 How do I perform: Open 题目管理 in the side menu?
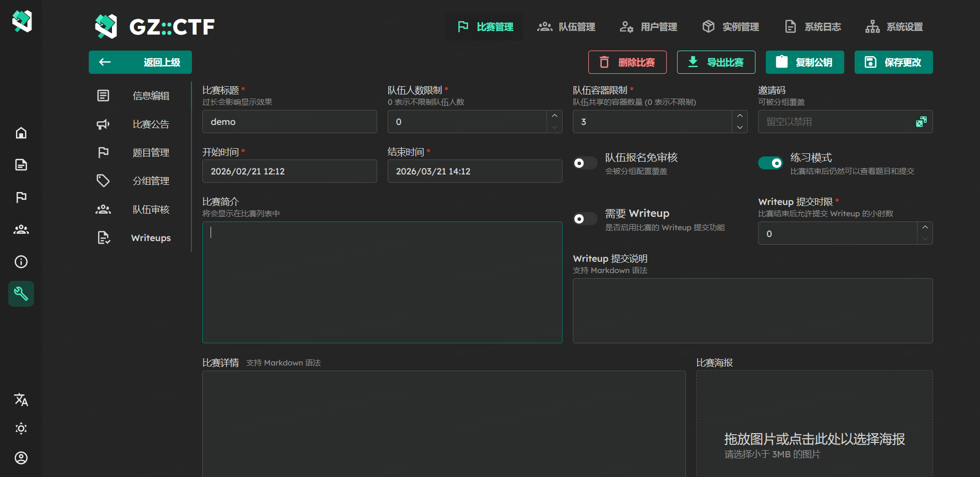point(150,153)
